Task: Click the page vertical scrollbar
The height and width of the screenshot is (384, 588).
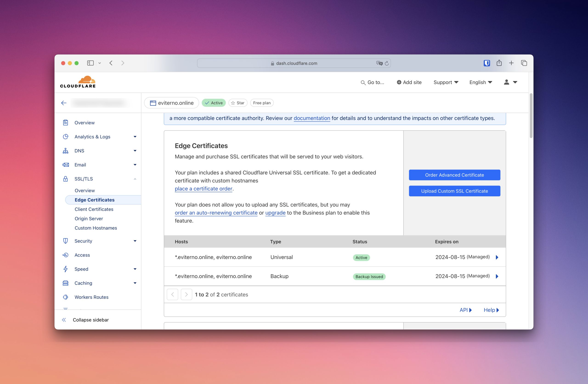Action: 531,116
